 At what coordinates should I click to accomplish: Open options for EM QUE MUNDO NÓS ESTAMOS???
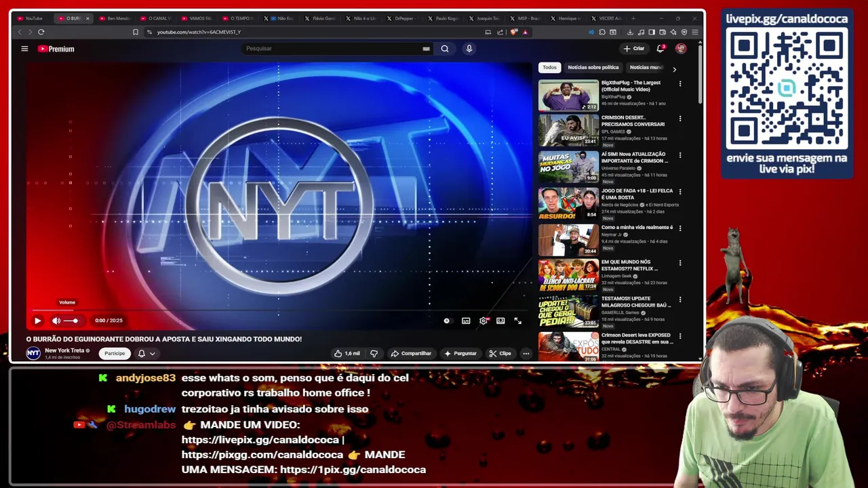[680, 263]
